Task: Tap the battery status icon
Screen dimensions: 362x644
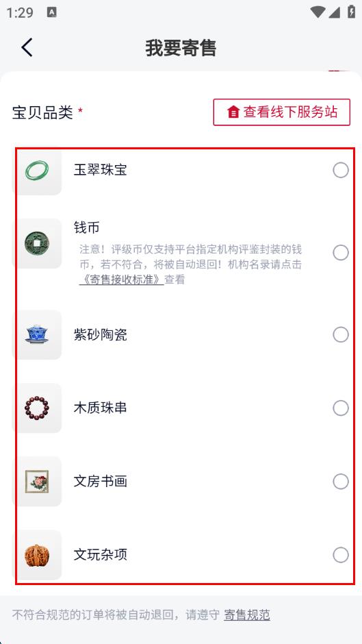Action: (x=351, y=12)
